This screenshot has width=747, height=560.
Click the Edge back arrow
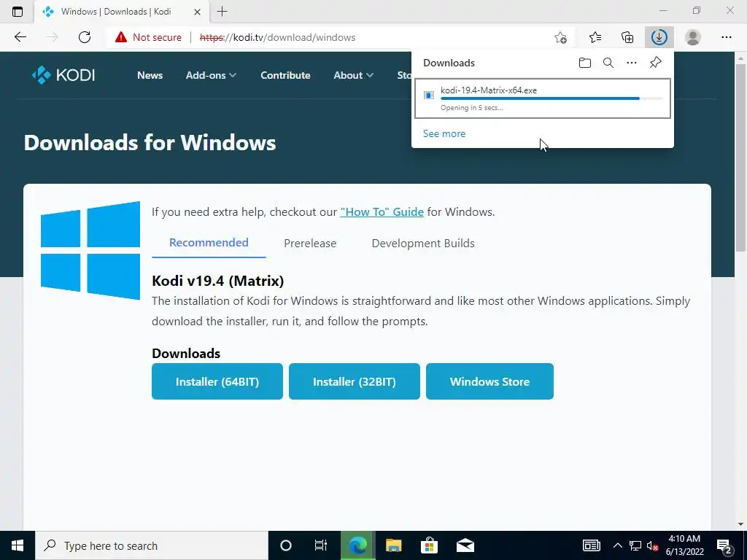pyautogui.click(x=20, y=37)
